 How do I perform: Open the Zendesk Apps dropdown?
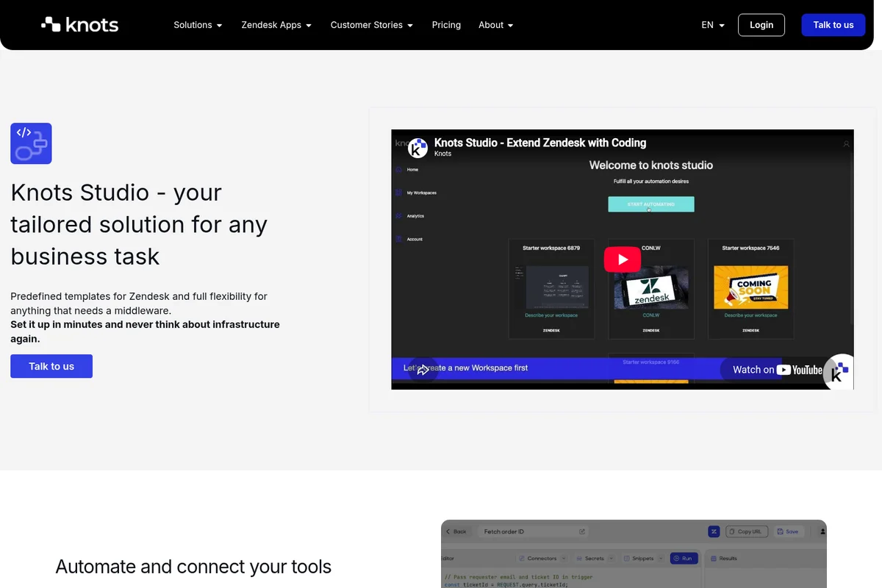[276, 25]
